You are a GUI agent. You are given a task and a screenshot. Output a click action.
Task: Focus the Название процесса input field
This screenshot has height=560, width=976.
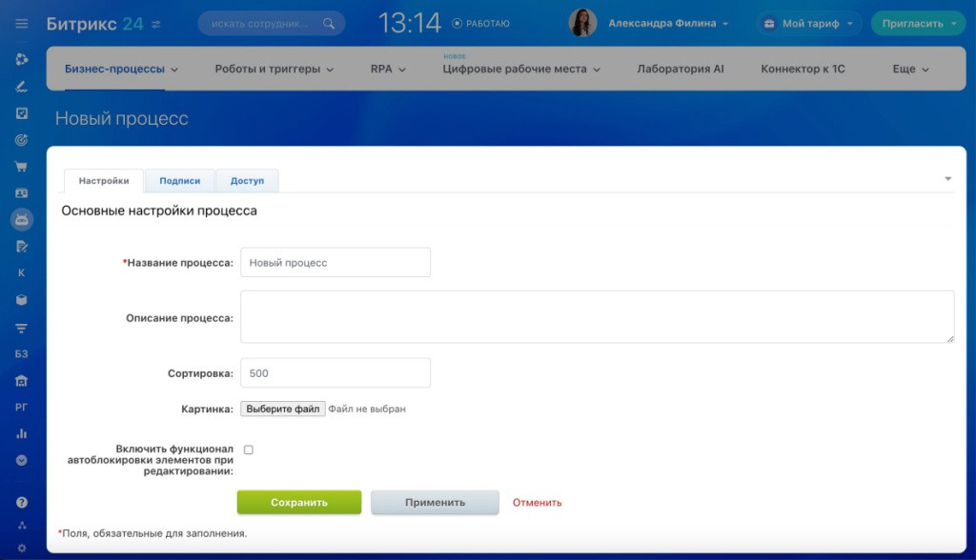335,263
